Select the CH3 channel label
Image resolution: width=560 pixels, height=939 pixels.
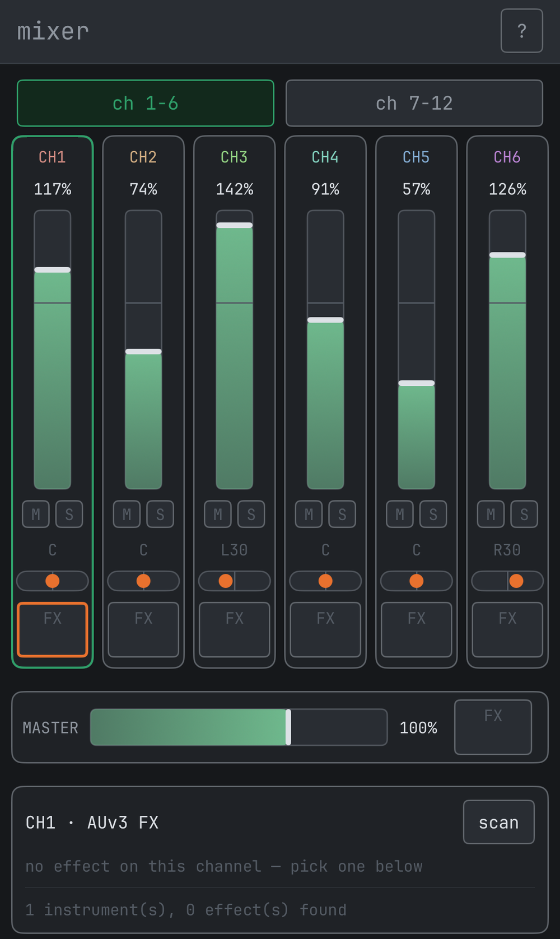click(x=234, y=157)
